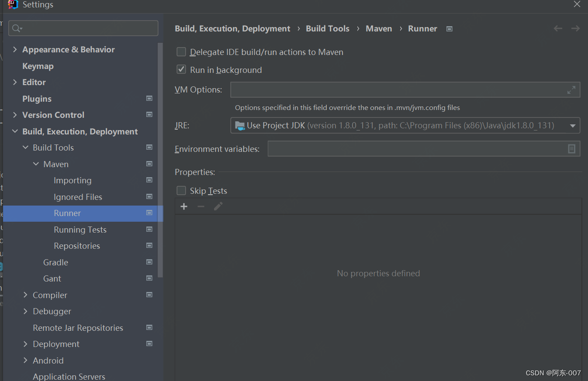The height and width of the screenshot is (381, 588).
Task: Click the IntelliJ IDEA logo in title bar
Action: click(13, 4)
